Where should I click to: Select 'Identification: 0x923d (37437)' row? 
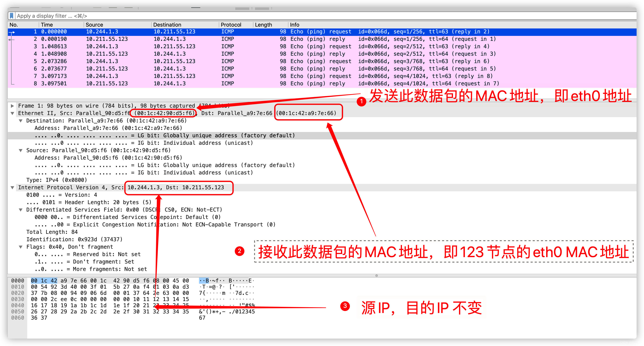(x=322, y=239)
